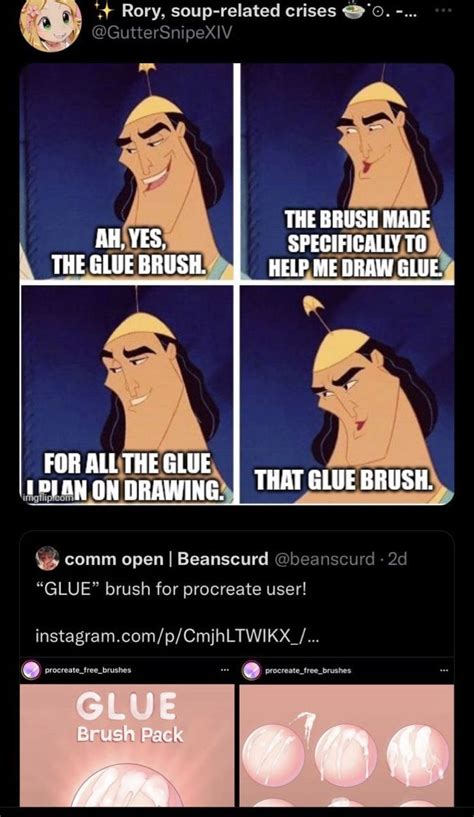Screen dimensions: 474x817
Task: Click the Beanscurd quoted tweet avatar
Action: [x=47, y=559]
